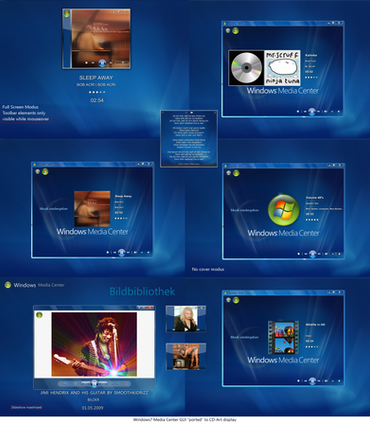The image size is (370, 424).
Task: Click the Windows orb on the Sleep Away cover player
Action: click(x=67, y=14)
